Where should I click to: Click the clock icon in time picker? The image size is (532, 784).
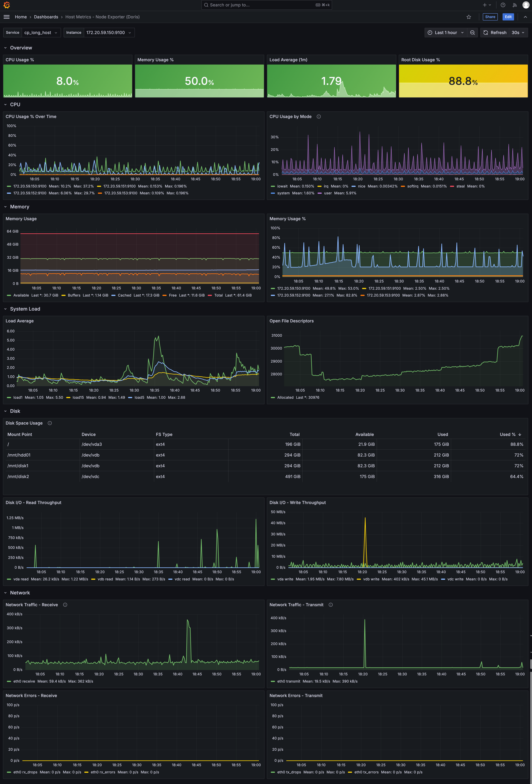click(x=430, y=32)
